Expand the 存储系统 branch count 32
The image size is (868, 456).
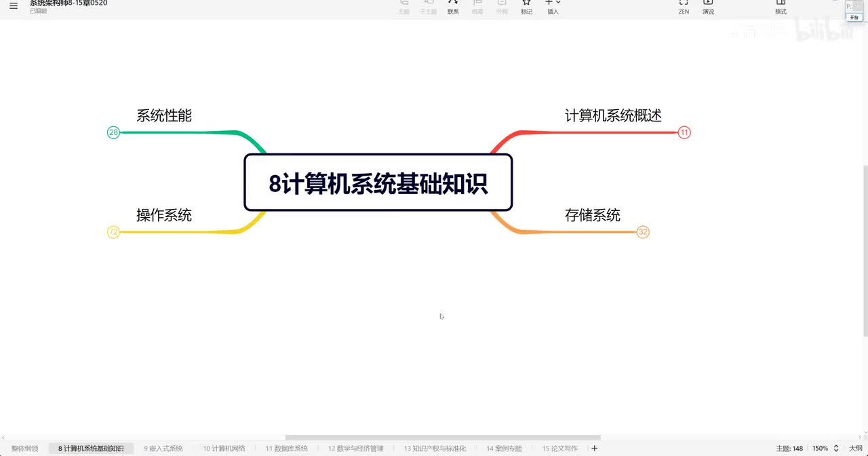click(643, 232)
